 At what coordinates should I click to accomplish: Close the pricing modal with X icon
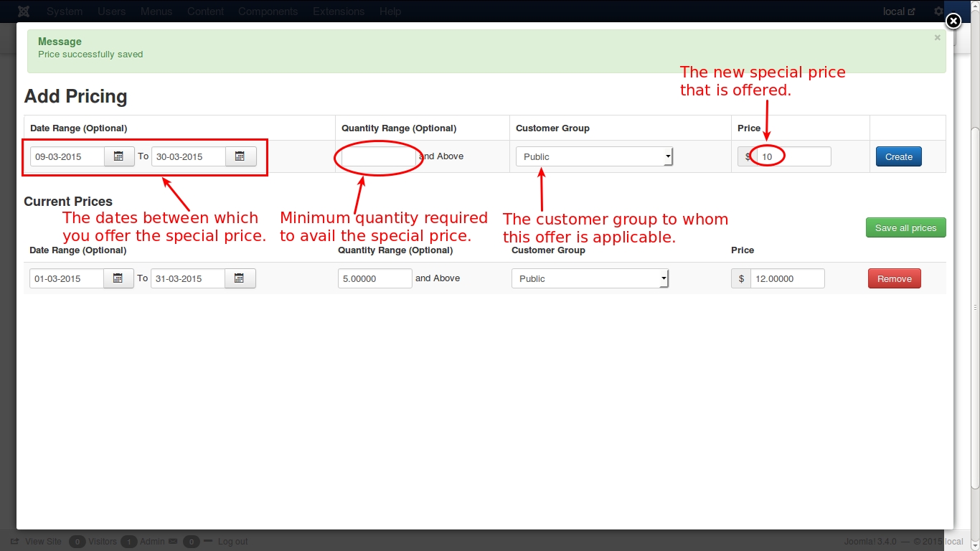pos(953,22)
